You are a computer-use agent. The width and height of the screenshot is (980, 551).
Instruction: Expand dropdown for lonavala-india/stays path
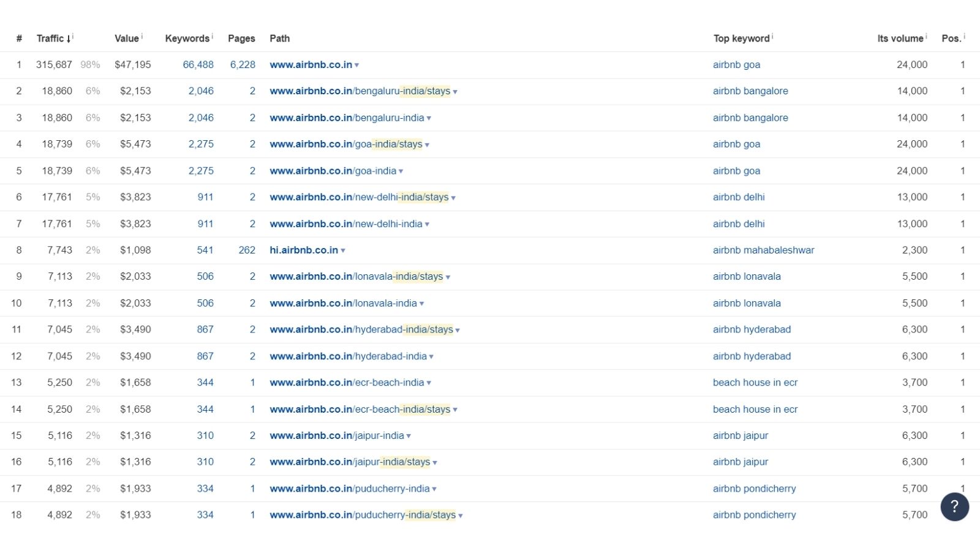pyautogui.click(x=448, y=277)
